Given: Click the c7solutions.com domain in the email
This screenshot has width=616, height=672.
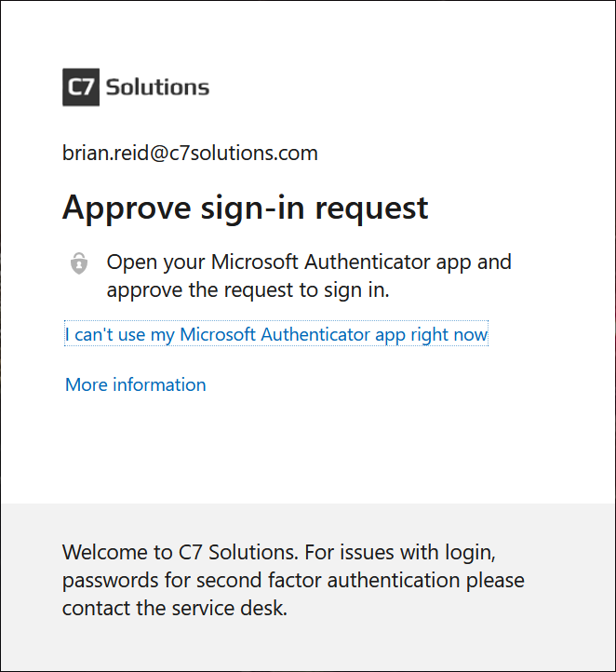Looking at the screenshot, I should point(243,153).
